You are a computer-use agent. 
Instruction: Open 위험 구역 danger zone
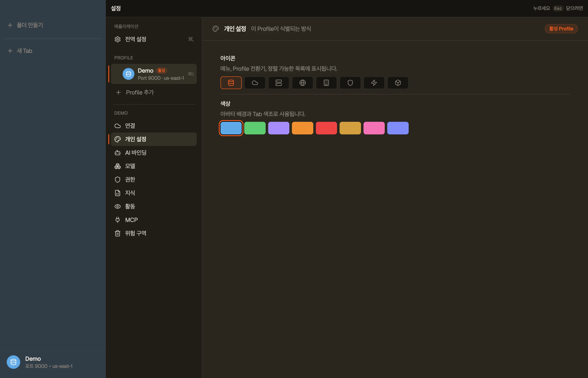[154, 233]
